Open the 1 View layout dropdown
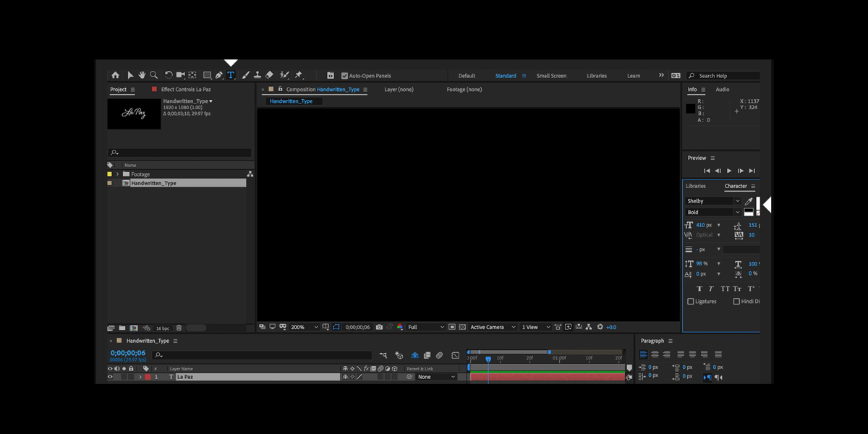The height and width of the screenshot is (434, 868). point(536,327)
